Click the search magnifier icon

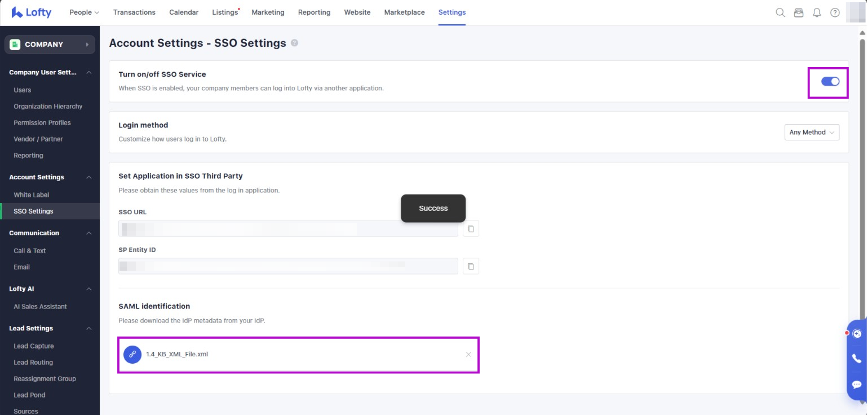pyautogui.click(x=780, y=12)
